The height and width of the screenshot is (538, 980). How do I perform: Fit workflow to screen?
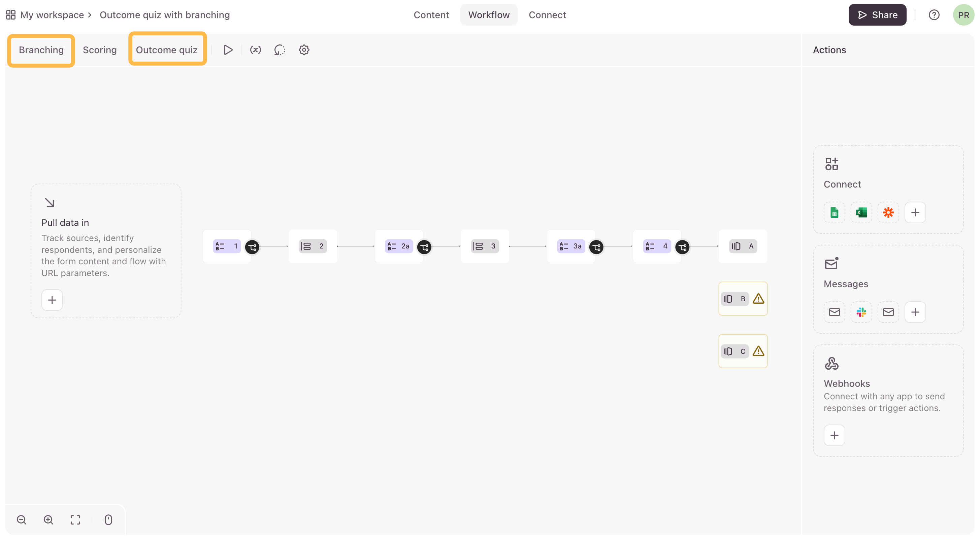[75, 520]
